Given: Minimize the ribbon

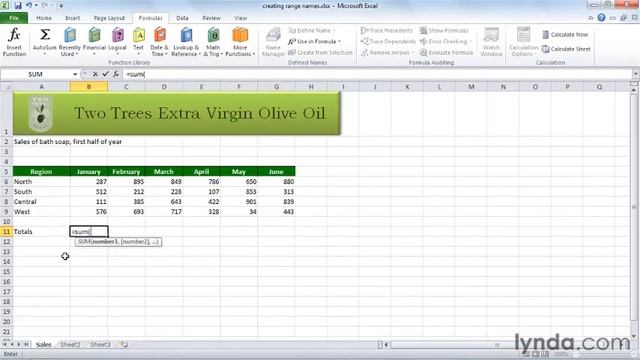Looking at the screenshot, I should click(x=591, y=18).
